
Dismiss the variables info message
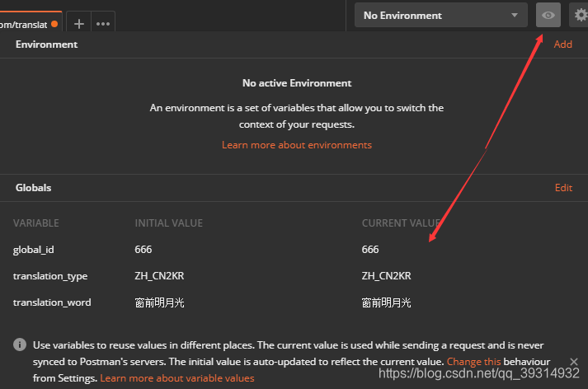(574, 362)
